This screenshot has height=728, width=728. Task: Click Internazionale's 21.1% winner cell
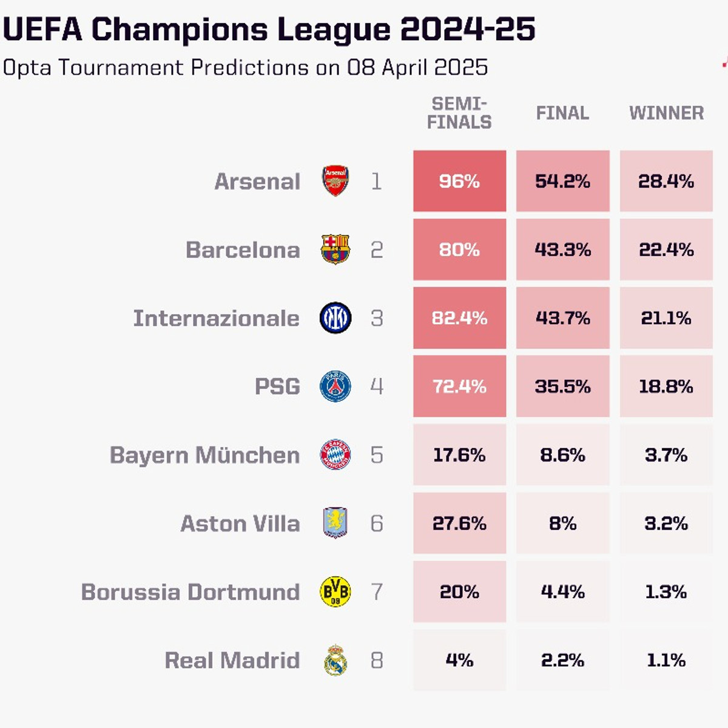point(666,318)
